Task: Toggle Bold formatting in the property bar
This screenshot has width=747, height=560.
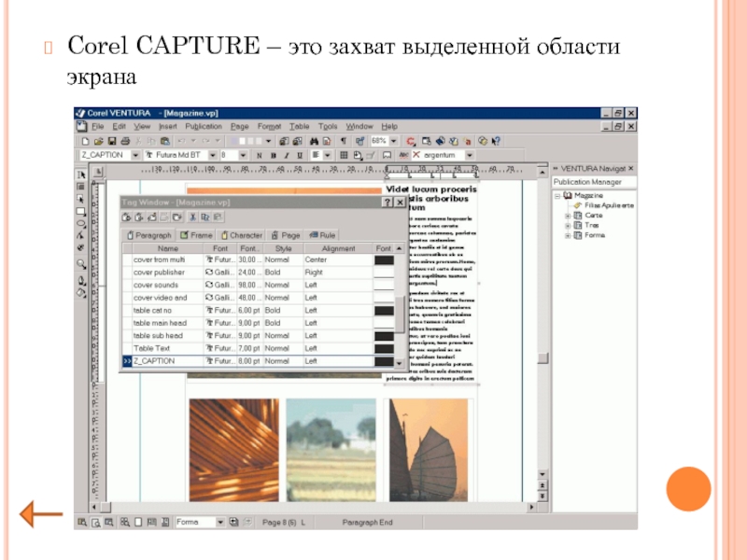Action: click(257, 155)
